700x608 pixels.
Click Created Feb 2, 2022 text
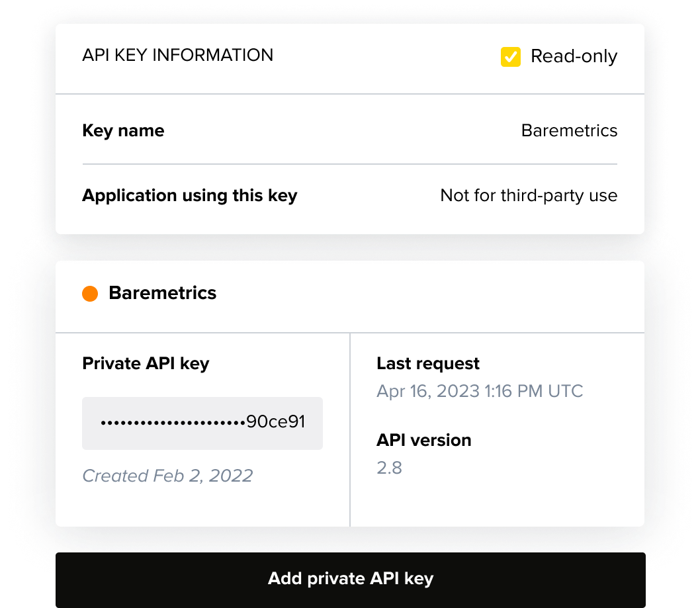(167, 475)
